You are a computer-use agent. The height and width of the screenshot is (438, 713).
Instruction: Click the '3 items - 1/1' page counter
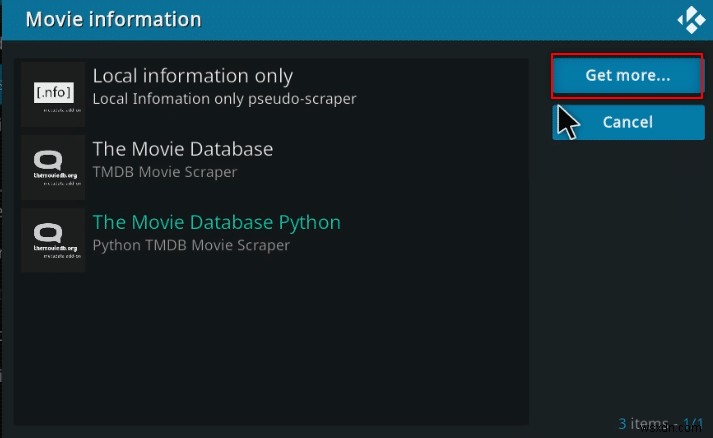coord(660,424)
